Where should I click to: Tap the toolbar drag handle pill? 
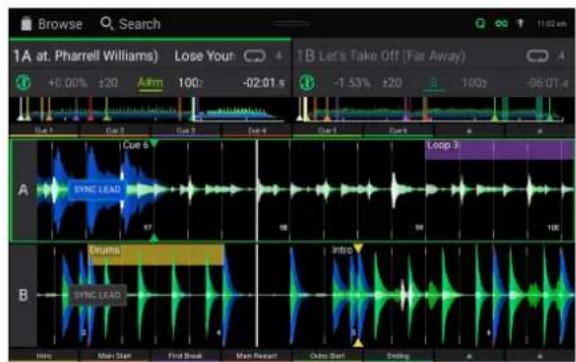click(291, 24)
